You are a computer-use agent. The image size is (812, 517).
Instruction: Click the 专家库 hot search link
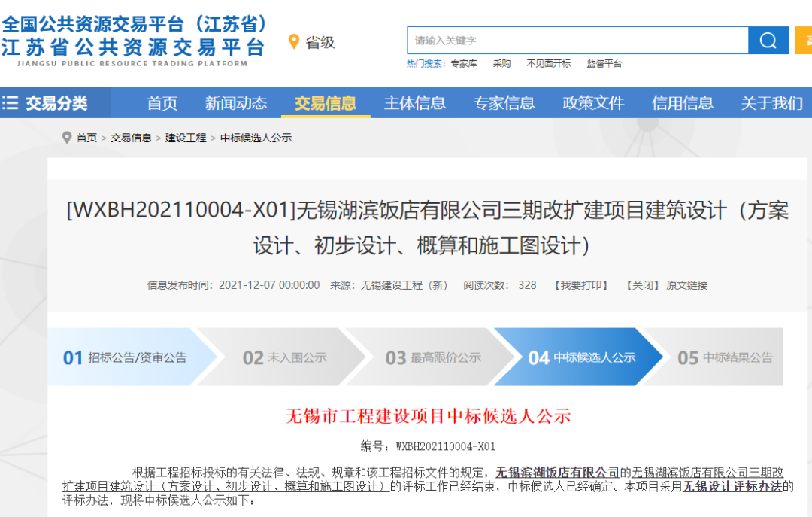(x=464, y=64)
